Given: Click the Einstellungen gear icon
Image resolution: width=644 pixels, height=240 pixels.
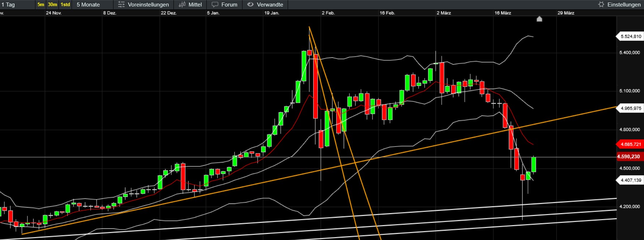Looking at the screenshot, I should (x=601, y=5).
